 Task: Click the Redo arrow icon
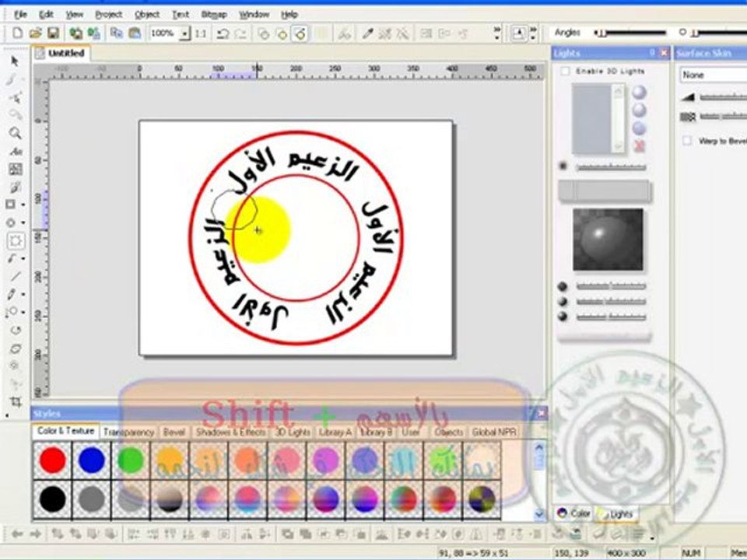click(240, 33)
